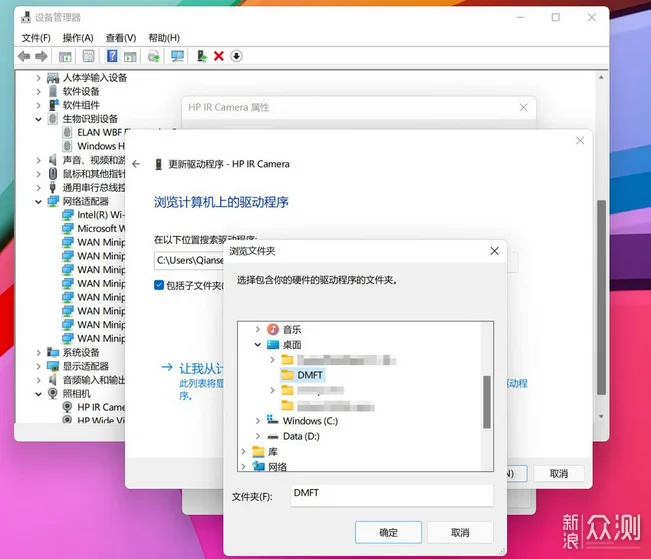Click 让我从 pick-from-list link
Viewport: 651px width, 559px height.
[x=201, y=368]
